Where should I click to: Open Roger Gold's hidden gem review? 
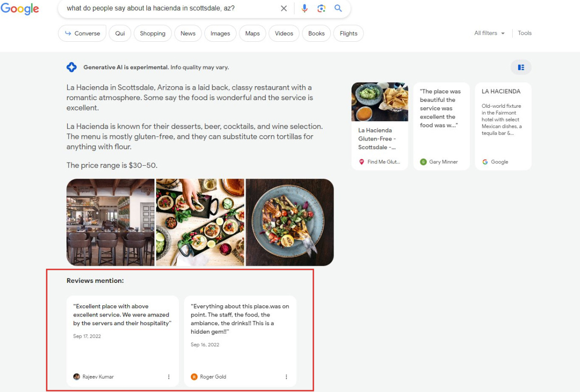(240, 341)
